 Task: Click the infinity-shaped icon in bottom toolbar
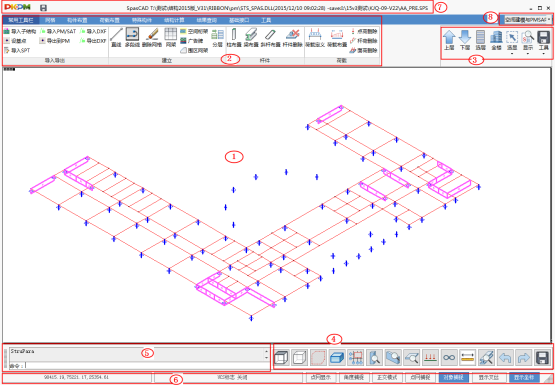449,357
